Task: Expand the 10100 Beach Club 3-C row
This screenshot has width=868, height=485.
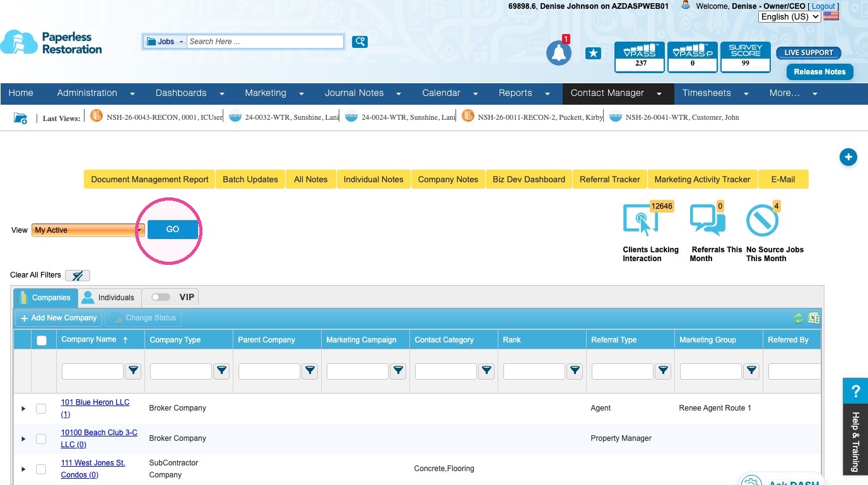Action: coord(23,439)
